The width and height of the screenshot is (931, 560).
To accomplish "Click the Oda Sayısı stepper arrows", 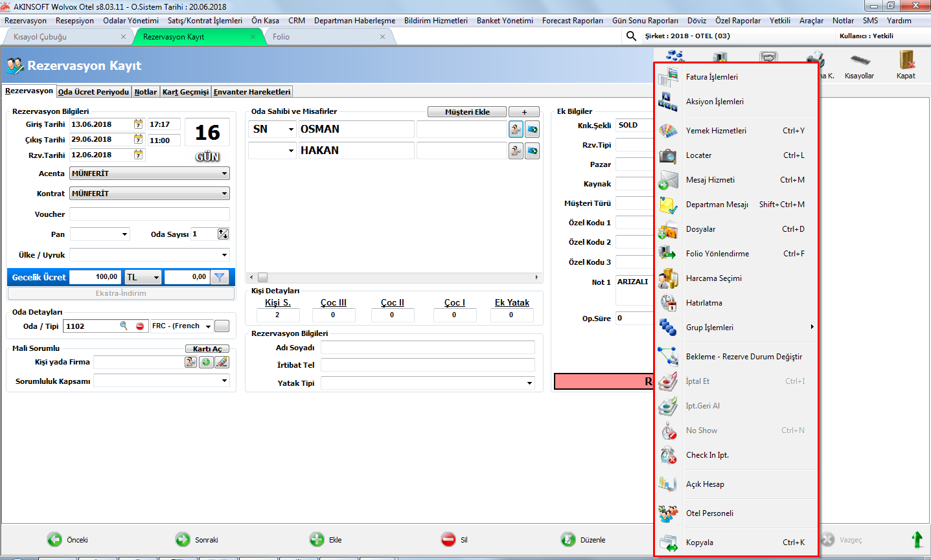I will tap(224, 234).
